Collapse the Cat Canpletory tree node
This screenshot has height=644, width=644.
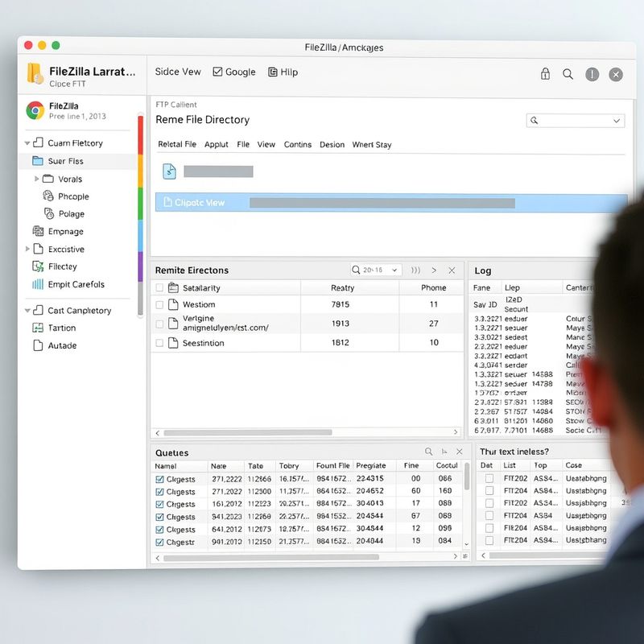[27, 311]
